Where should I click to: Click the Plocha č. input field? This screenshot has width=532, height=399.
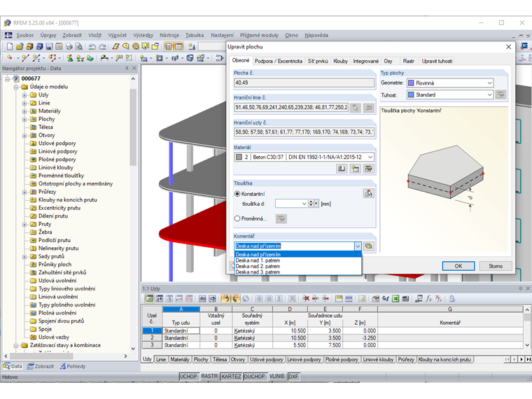pos(304,83)
